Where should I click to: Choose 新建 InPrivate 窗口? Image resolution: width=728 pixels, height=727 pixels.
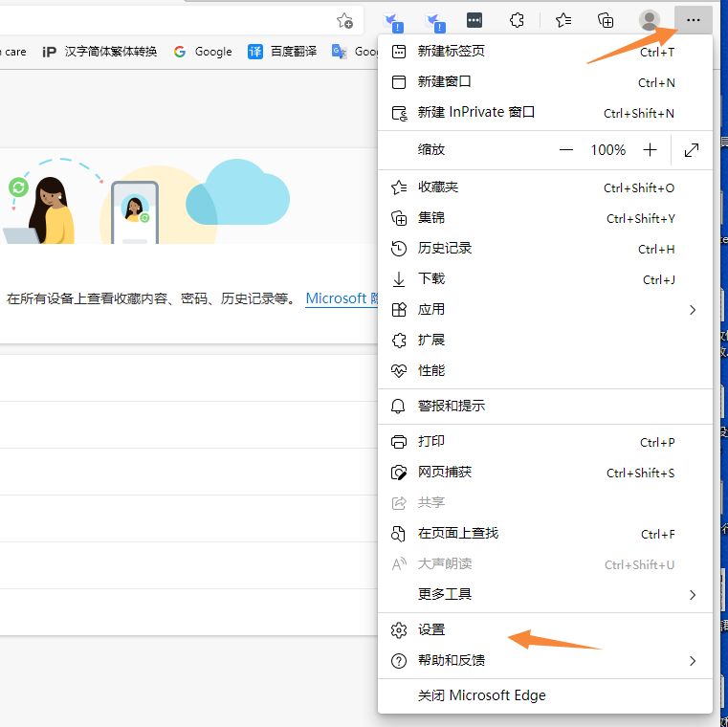coord(545,113)
